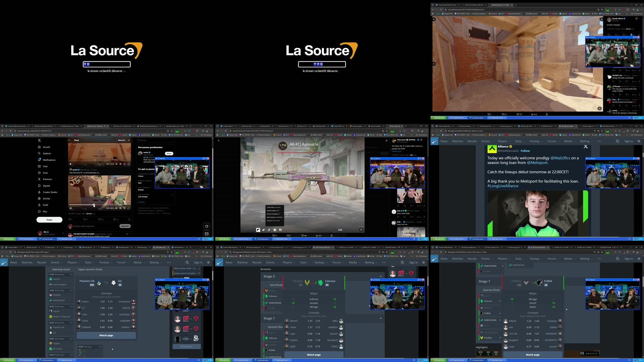The width and height of the screenshot is (644, 362).
Task: Follow the Alliance account on X
Action: (525, 151)
